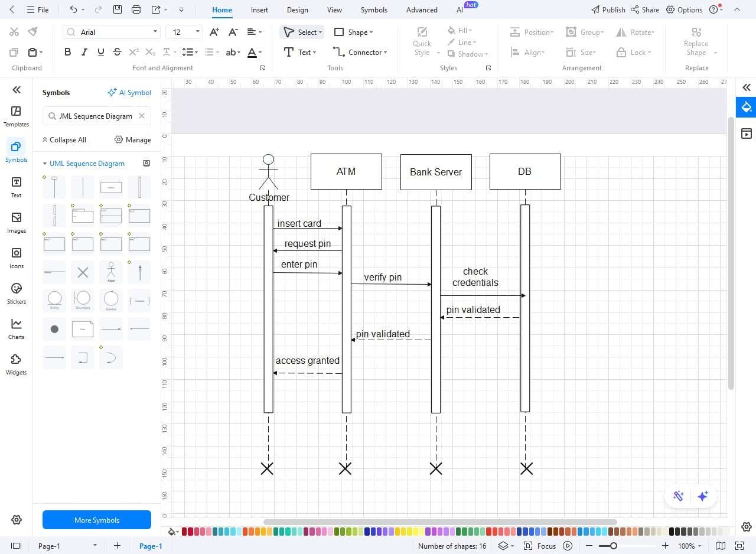
Task: Pick the Boundary symbol in the library
Action: pyautogui.click(x=83, y=301)
